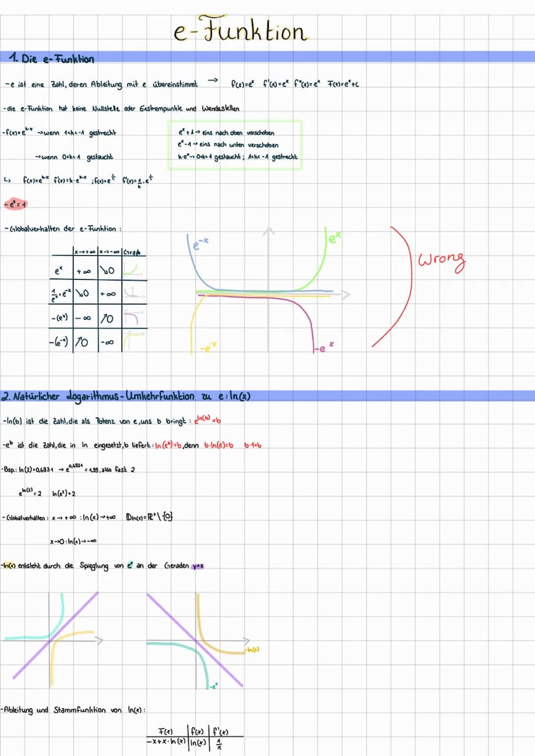Click the "e-Funktion" page title
535x756 pixels.
240,32
